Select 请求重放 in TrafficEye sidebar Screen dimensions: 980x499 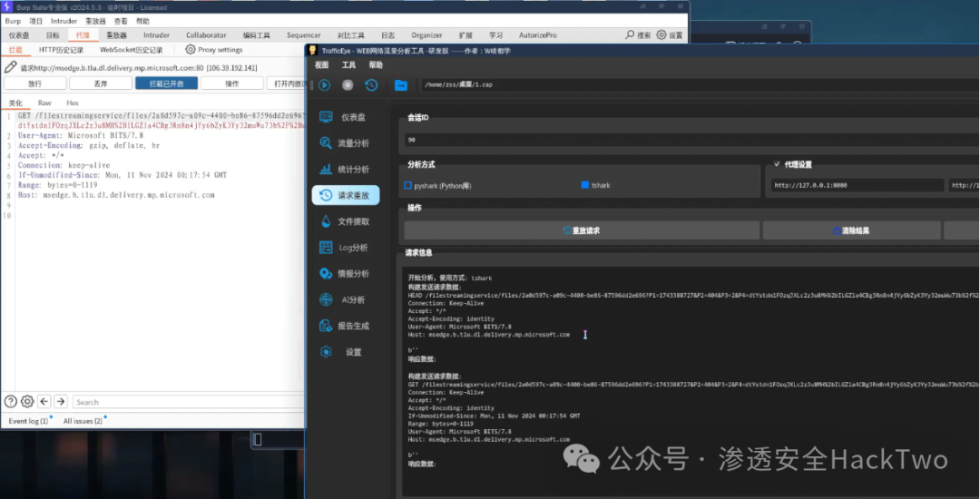pyautogui.click(x=346, y=195)
